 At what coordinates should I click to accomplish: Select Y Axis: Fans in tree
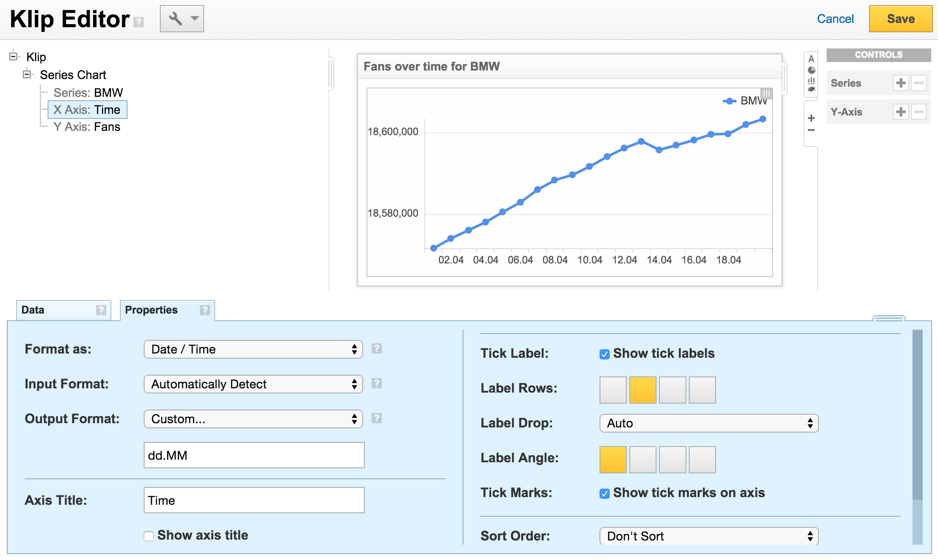click(x=87, y=127)
